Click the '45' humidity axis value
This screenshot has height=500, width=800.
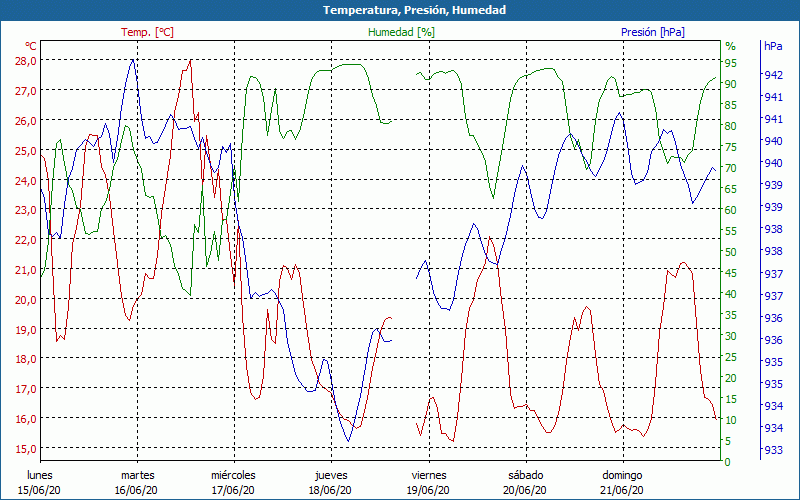[x=731, y=273]
